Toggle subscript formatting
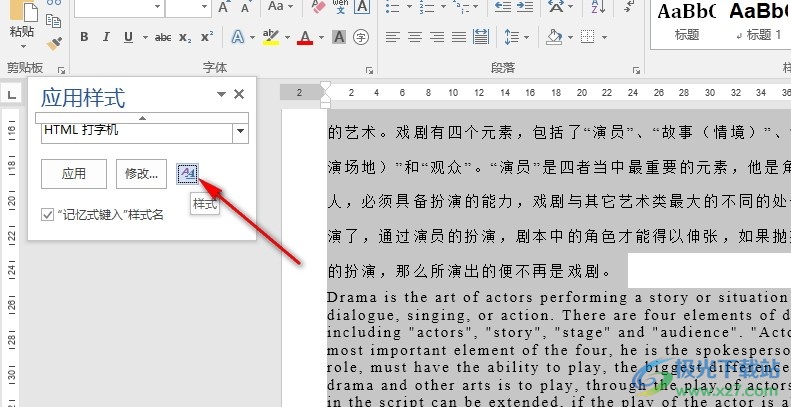The height and width of the screenshot is (407, 791). [x=185, y=37]
